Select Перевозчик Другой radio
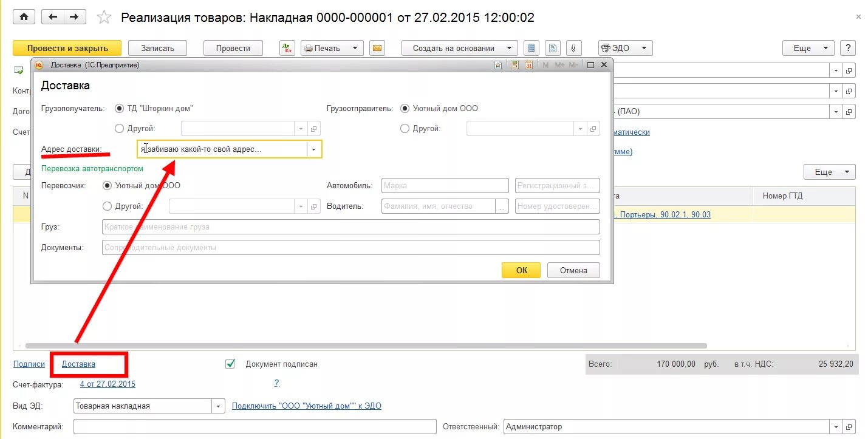868x439 pixels. click(108, 206)
